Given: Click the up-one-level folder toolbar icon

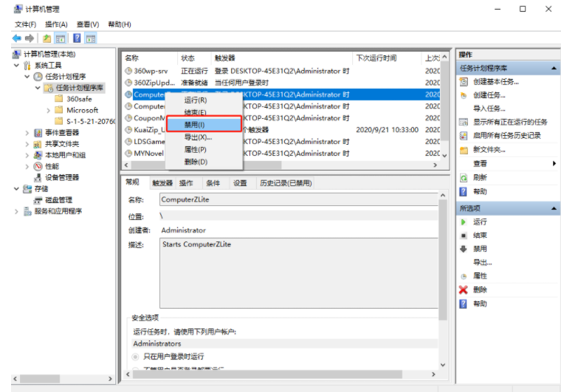Looking at the screenshot, I should [47, 38].
